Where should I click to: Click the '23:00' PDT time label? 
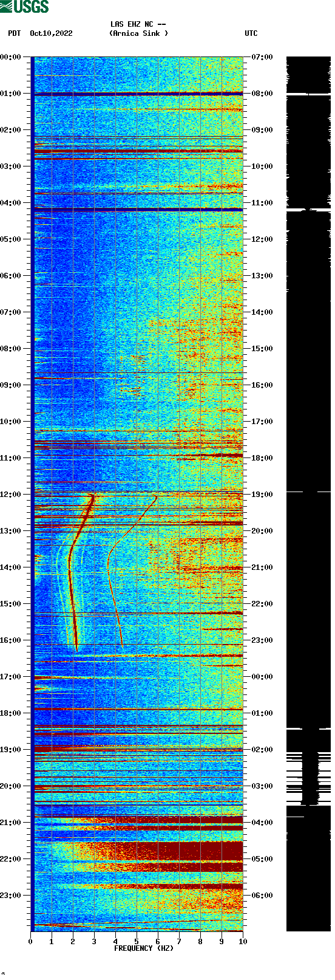tap(10, 896)
